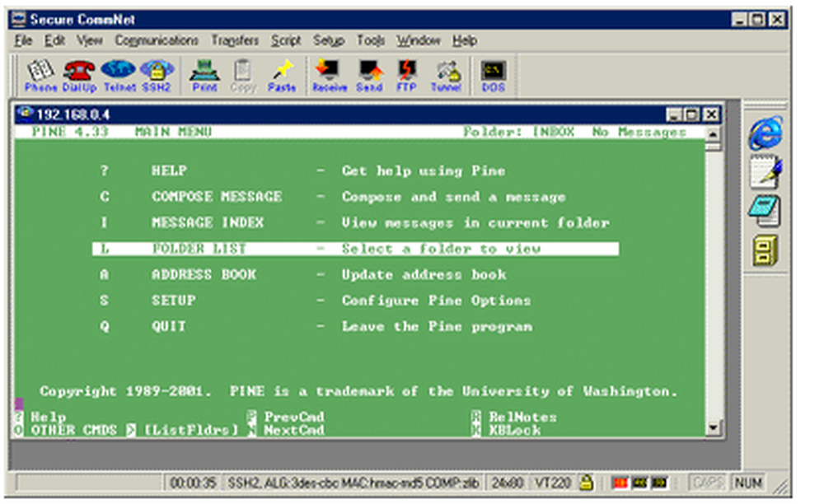824x504 pixels.
Task: Click terminal scrollbar down arrow
Action: [713, 427]
